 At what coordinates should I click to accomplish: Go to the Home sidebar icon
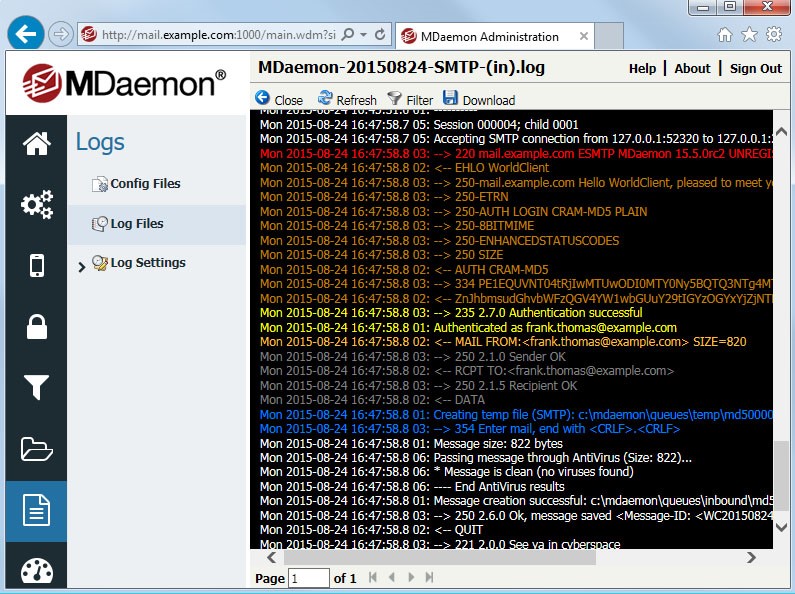click(37, 144)
